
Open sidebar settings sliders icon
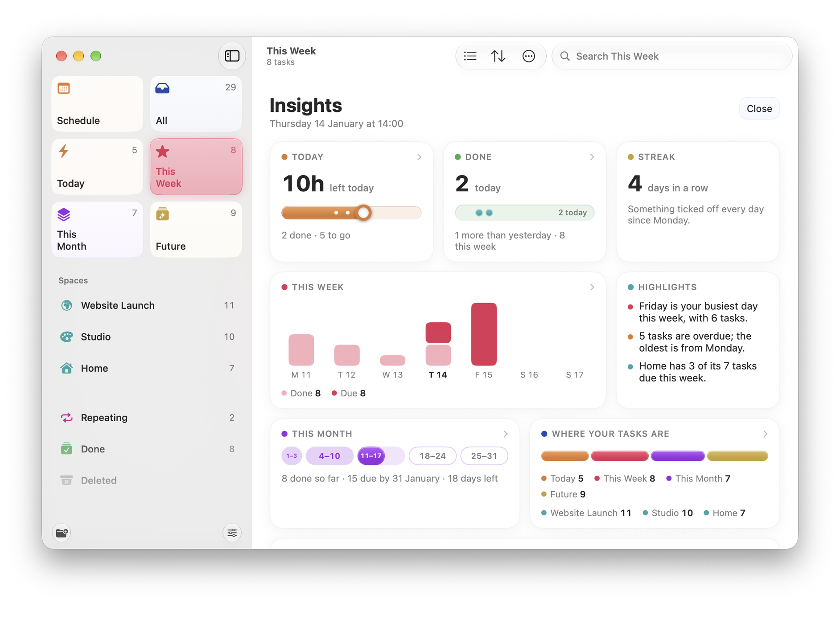tap(232, 533)
